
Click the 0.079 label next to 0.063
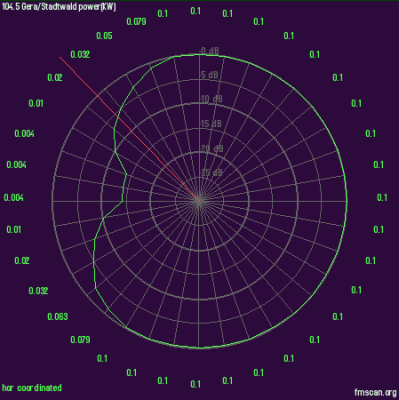pos(80,340)
